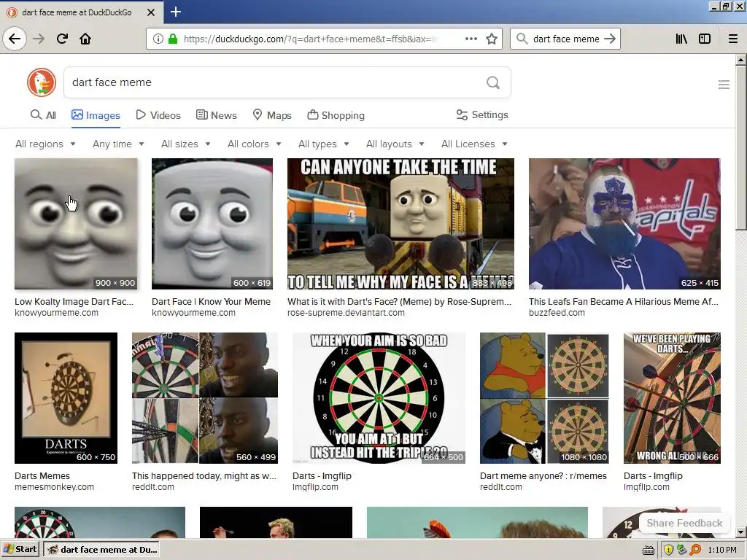Show site information icon in address bar
Image resolution: width=747 pixels, height=560 pixels.
point(158,39)
